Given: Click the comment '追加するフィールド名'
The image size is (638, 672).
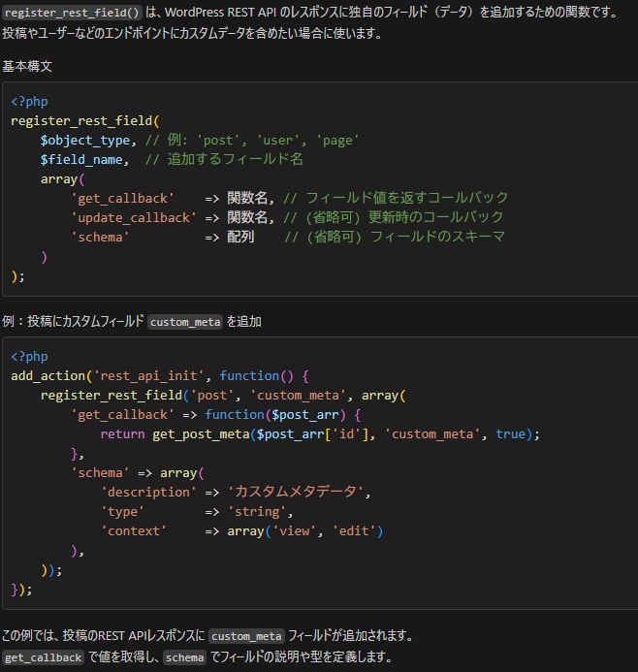Looking at the screenshot, I should pyautogui.click(x=236, y=159).
